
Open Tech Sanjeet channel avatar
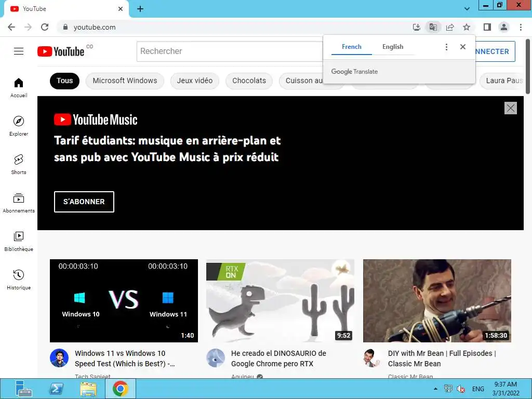tap(59, 358)
